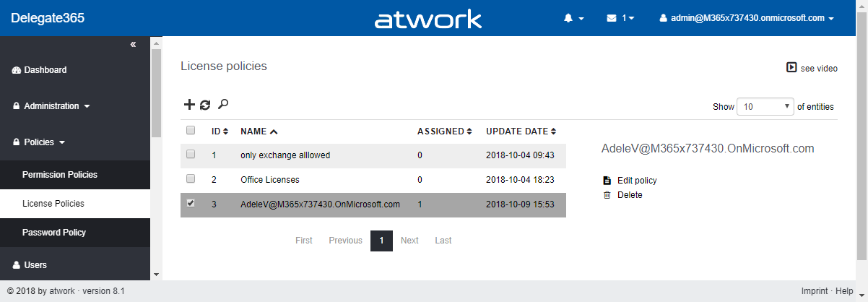Collapse the sidebar with the double chevron
The height and width of the screenshot is (302, 868).
click(133, 45)
